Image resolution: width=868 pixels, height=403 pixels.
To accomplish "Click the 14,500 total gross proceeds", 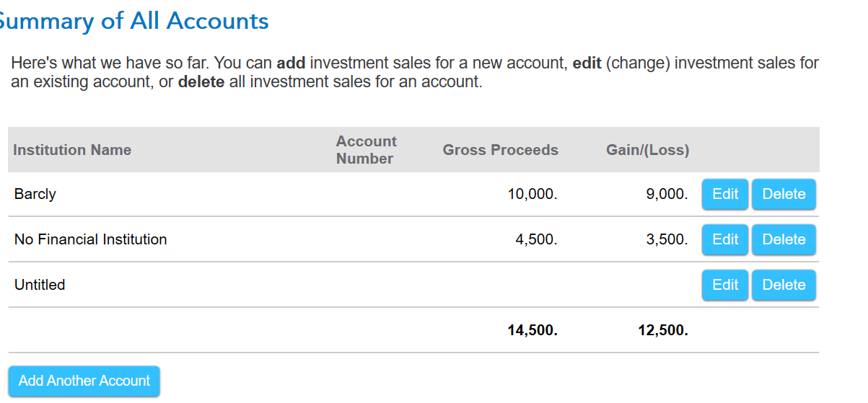I will coord(532,330).
